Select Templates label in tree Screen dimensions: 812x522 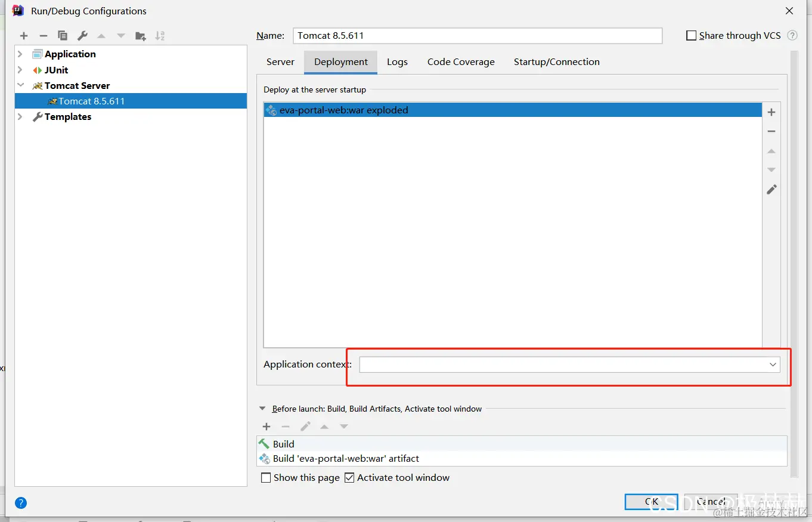pos(68,117)
